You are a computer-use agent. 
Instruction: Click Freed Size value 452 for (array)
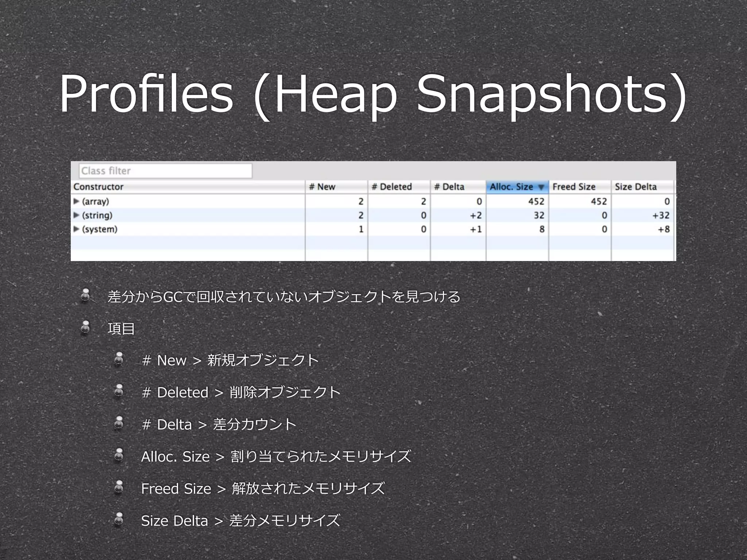[599, 201]
